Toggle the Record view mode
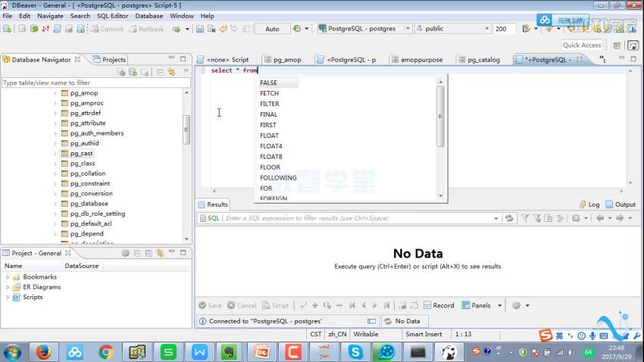This screenshot has height=362, width=644. pyautogui.click(x=439, y=305)
